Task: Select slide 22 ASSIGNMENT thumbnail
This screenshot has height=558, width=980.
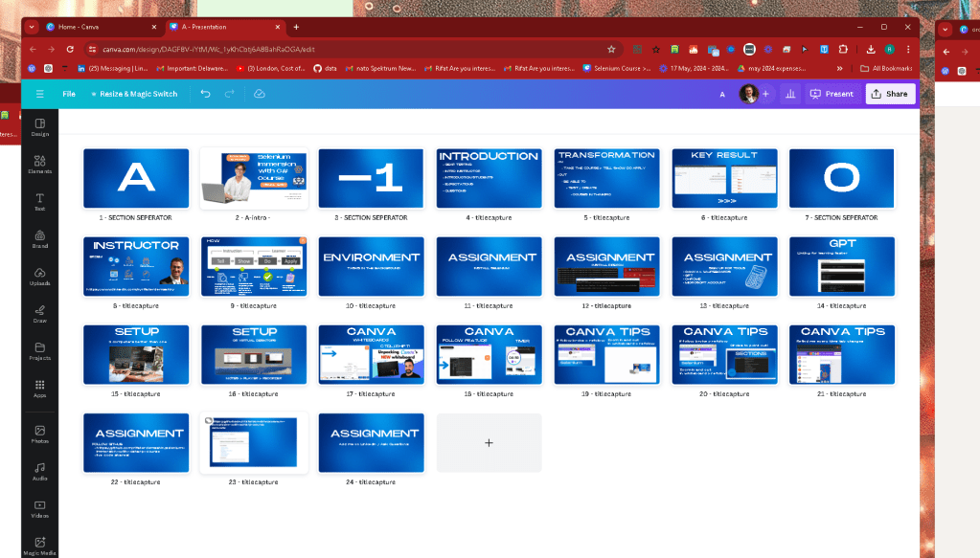Action: (136, 442)
